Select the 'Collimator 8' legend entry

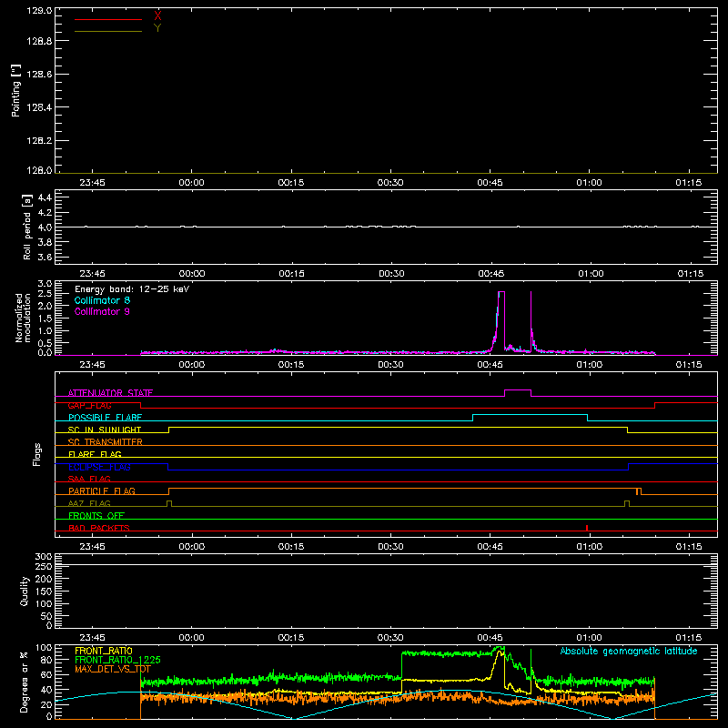tap(102, 300)
